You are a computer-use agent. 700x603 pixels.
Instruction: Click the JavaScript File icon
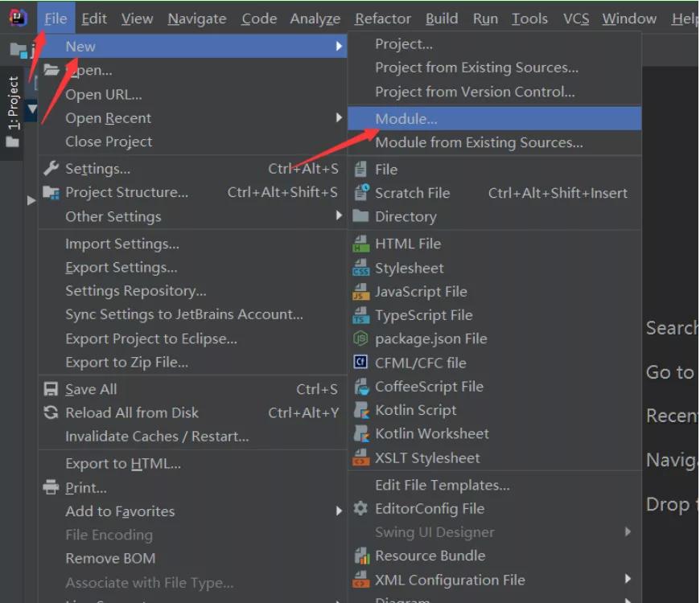tap(360, 292)
